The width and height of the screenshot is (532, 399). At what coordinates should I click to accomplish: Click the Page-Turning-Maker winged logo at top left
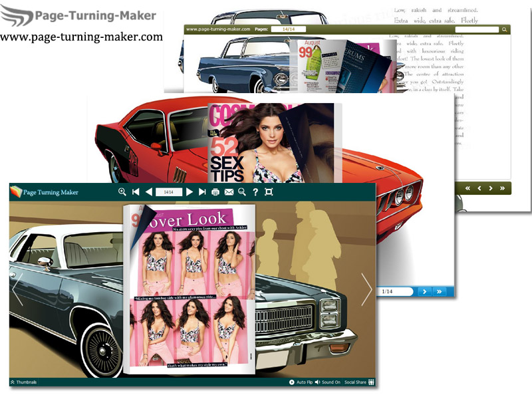(x=78, y=15)
